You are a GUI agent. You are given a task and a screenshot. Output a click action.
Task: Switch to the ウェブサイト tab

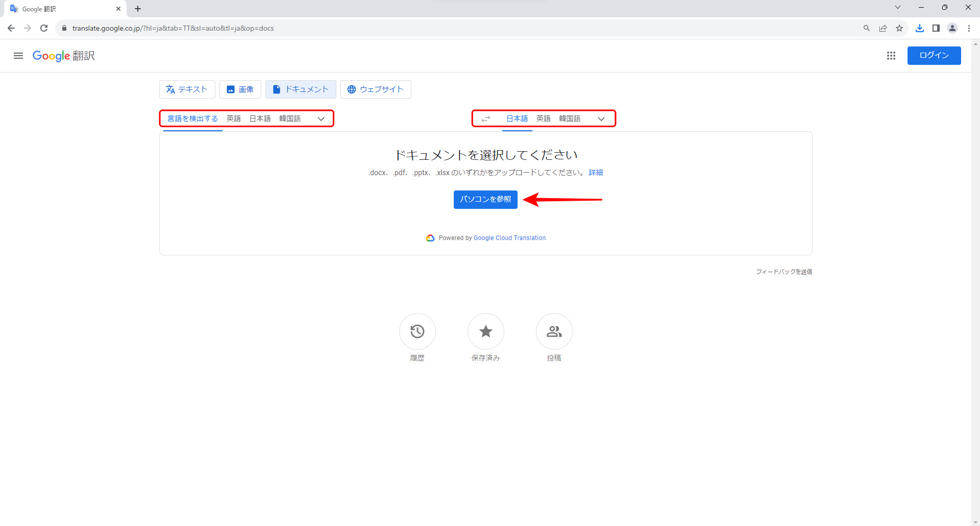pyautogui.click(x=376, y=89)
